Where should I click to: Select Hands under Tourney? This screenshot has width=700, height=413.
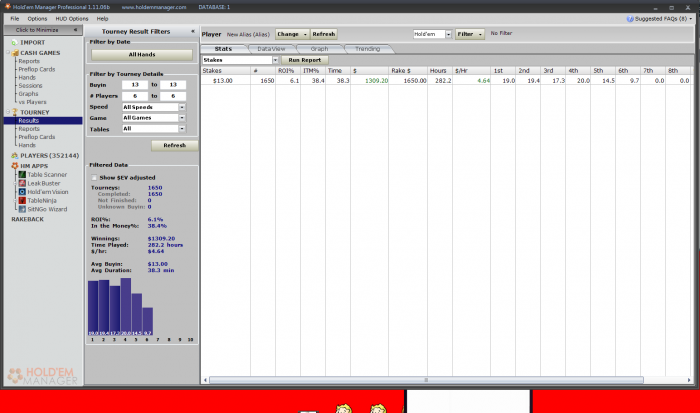pyautogui.click(x=27, y=145)
